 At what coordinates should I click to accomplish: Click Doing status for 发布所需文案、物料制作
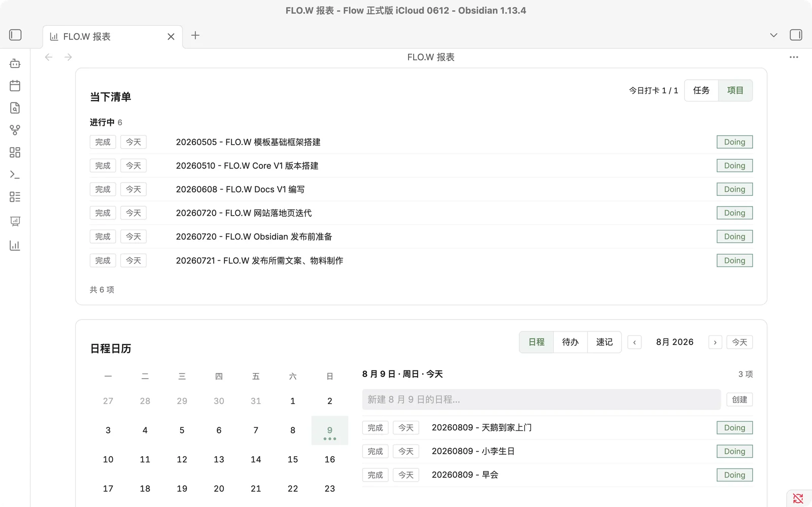pyautogui.click(x=734, y=260)
